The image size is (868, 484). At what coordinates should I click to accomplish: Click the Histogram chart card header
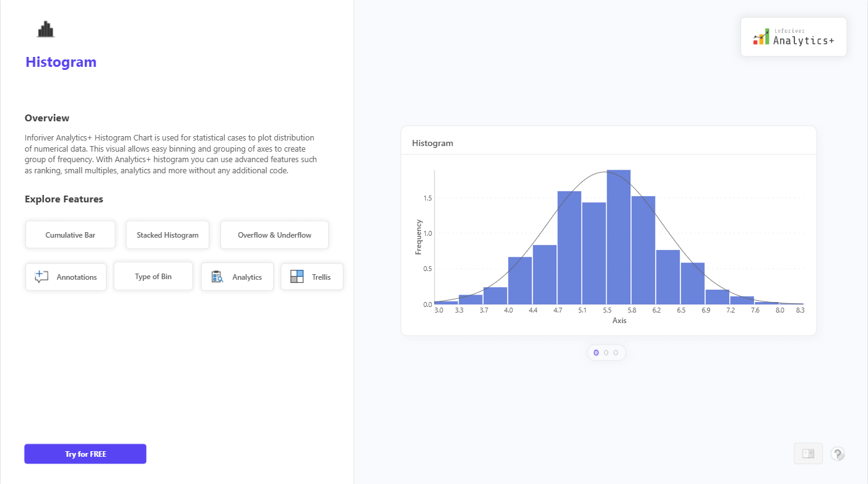tap(433, 143)
